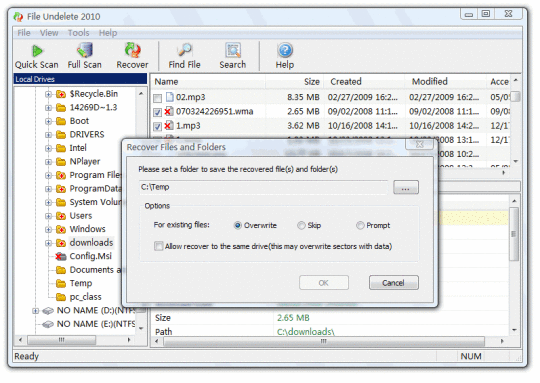Click the file list scroll down arrow

[516, 161]
